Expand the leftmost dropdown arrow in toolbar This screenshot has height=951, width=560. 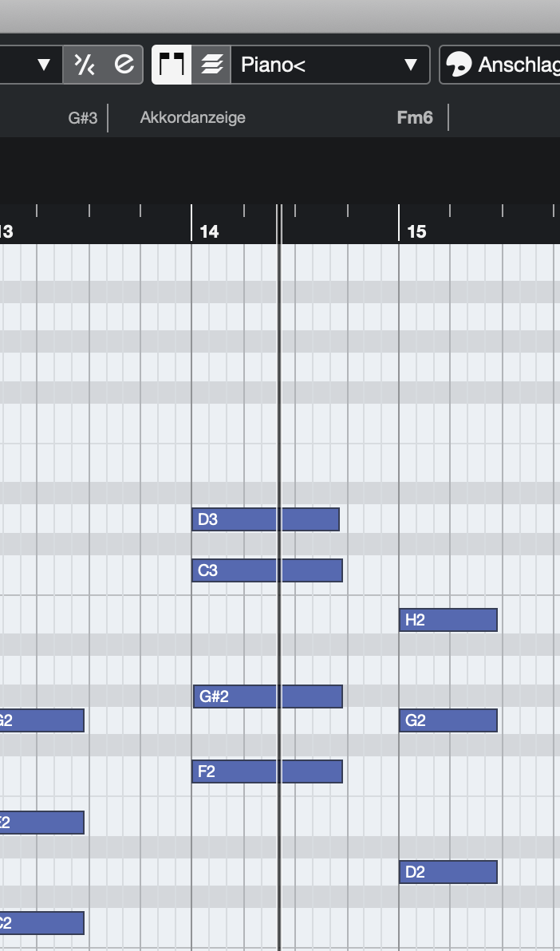click(x=45, y=65)
